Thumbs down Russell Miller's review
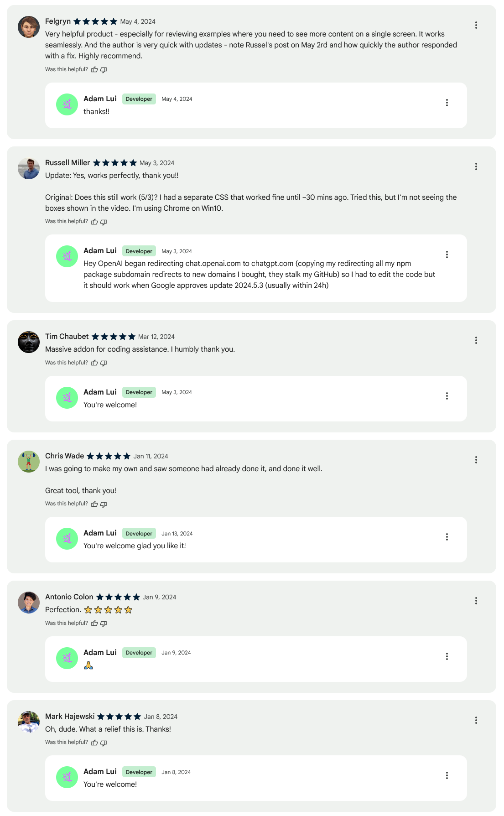The image size is (504, 816). point(104,222)
